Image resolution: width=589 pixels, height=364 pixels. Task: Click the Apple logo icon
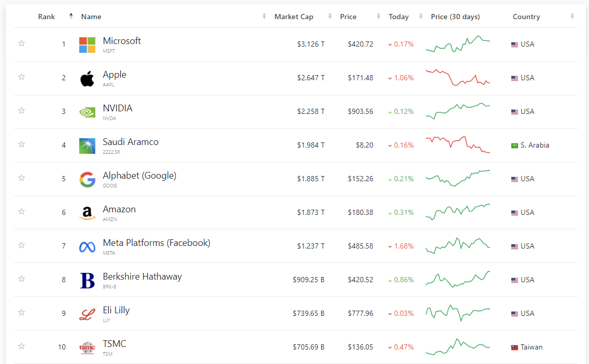pyautogui.click(x=87, y=79)
